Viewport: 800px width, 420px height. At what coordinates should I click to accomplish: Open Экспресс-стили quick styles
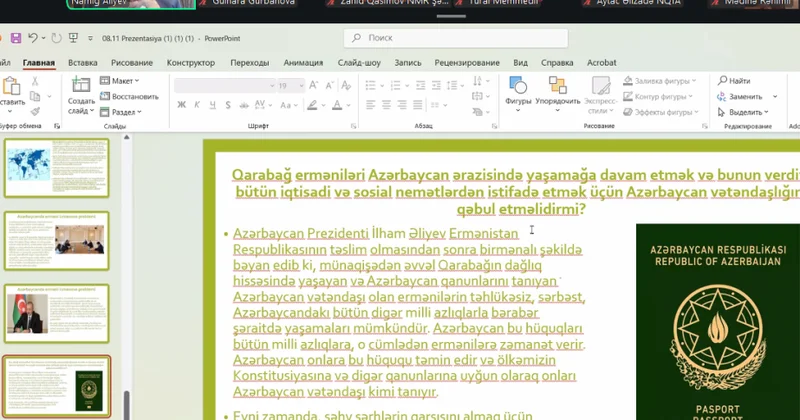coord(601,95)
